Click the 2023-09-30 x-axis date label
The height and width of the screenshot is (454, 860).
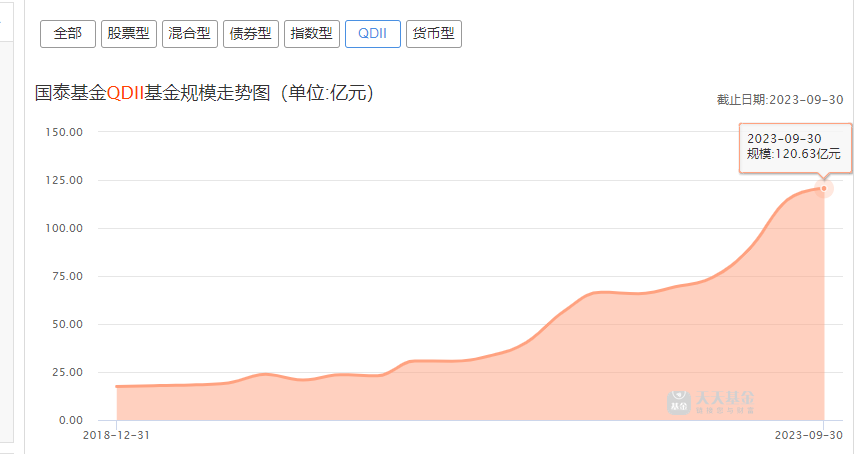[808, 435]
